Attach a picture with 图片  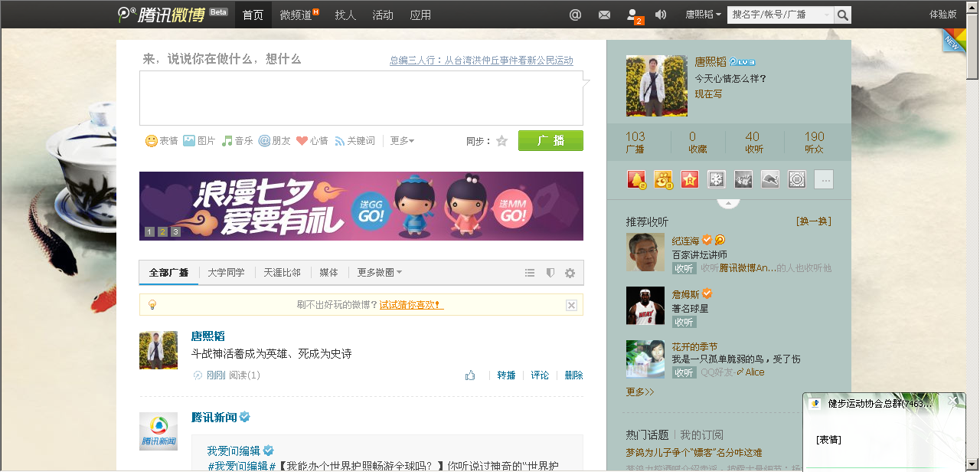(x=199, y=141)
